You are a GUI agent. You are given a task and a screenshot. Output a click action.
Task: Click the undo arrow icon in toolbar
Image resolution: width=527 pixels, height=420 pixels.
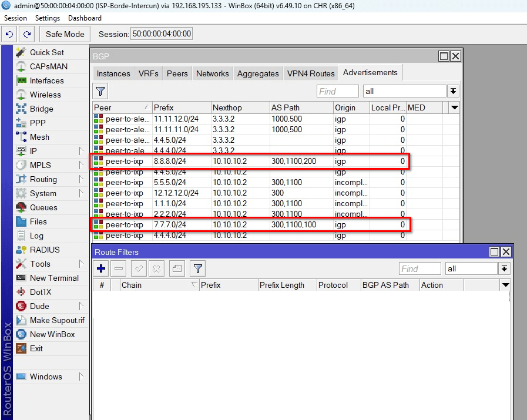(10, 34)
